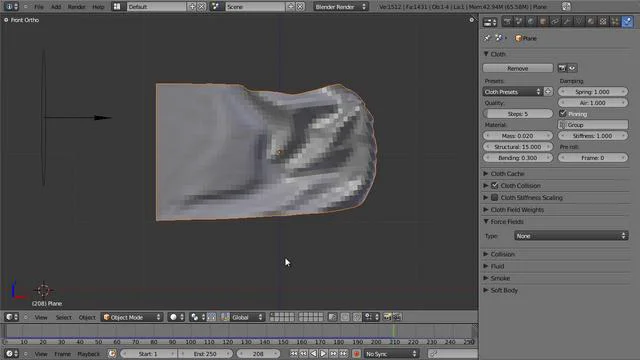Collapse the Force Fields panel

point(486,222)
